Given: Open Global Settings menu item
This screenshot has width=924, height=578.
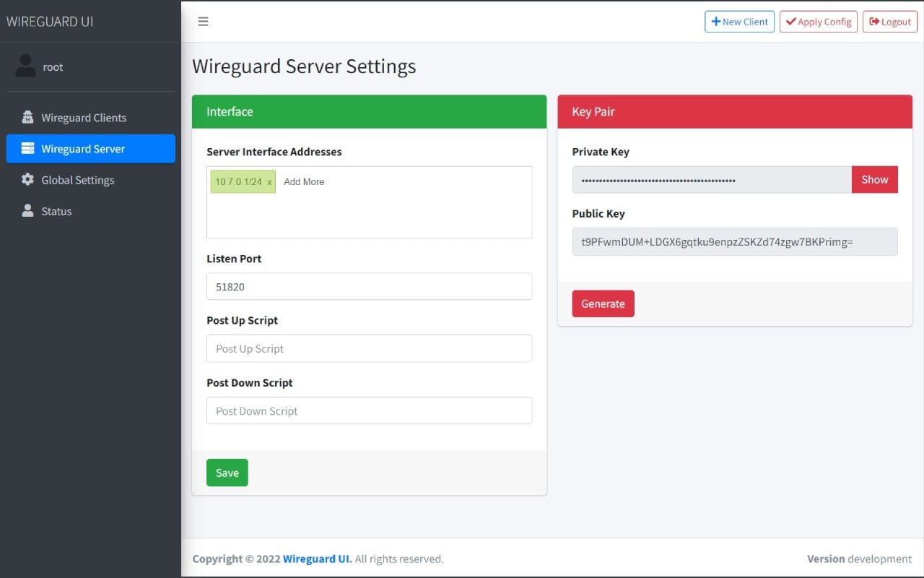Looking at the screenshot, I should 78,180.
